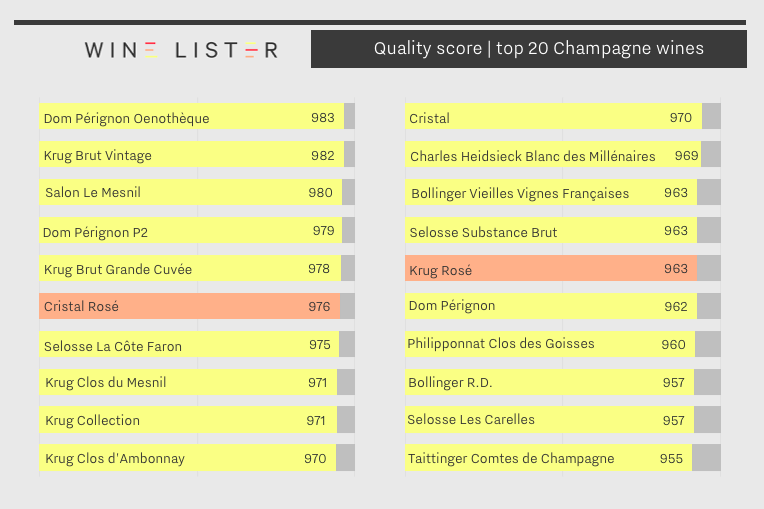This screenshot has height=509, width=764.
Task: Select the Dom Pérignon Oenothèque bar
Action: (191, 116)
